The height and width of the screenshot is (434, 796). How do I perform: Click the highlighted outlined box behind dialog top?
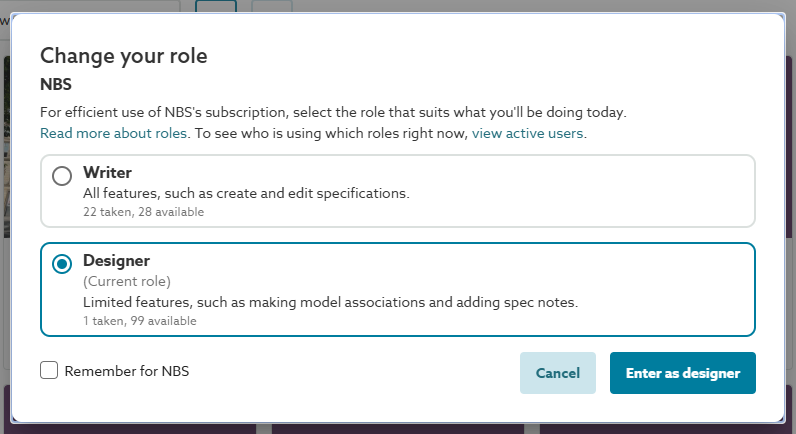click(x=216, y=6)
